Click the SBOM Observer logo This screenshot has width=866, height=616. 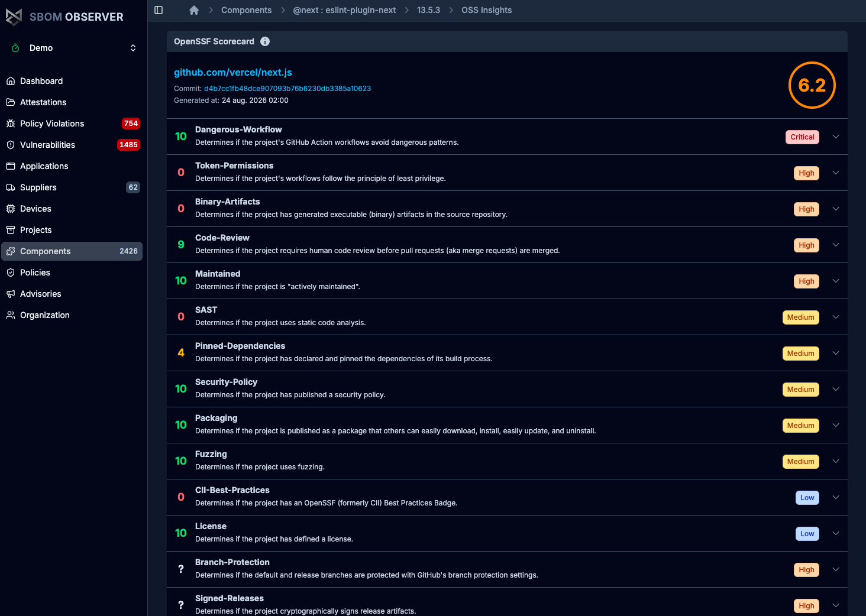[64, 17]
